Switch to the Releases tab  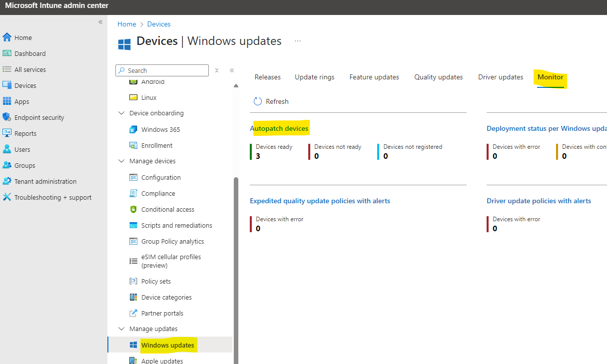pyautogui.click(x=268, y=77)
